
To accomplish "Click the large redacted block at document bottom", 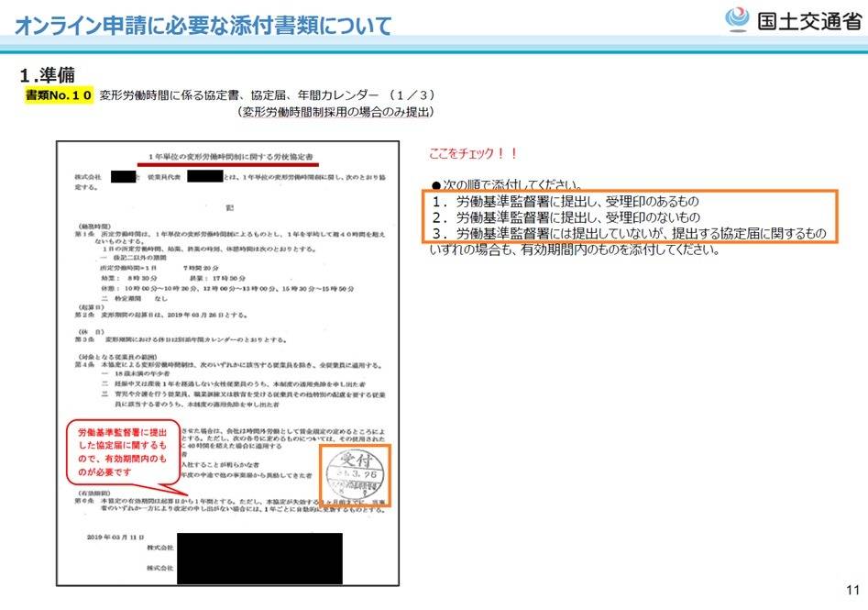I will point(259,558).
